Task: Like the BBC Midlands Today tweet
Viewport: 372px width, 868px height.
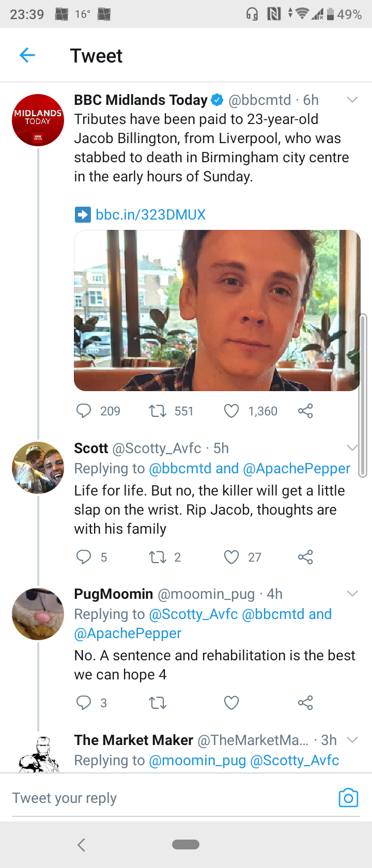Action: click(x=231, y=411)
